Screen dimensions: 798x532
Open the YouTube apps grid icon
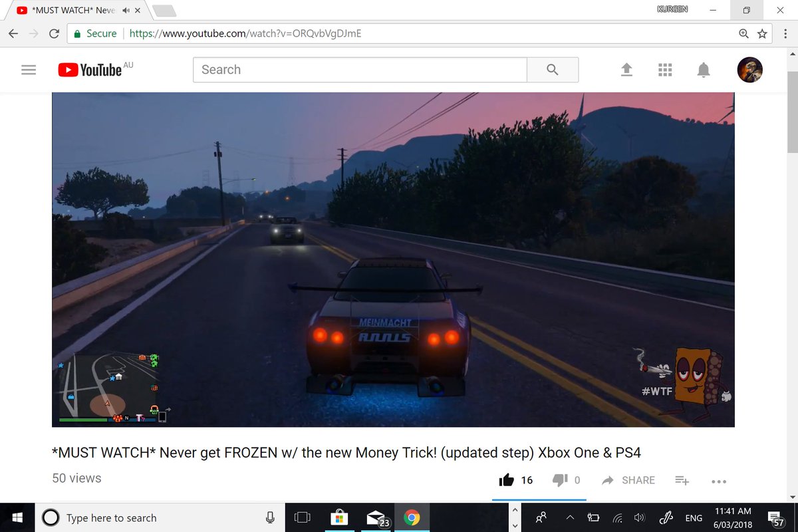point(665,70)
